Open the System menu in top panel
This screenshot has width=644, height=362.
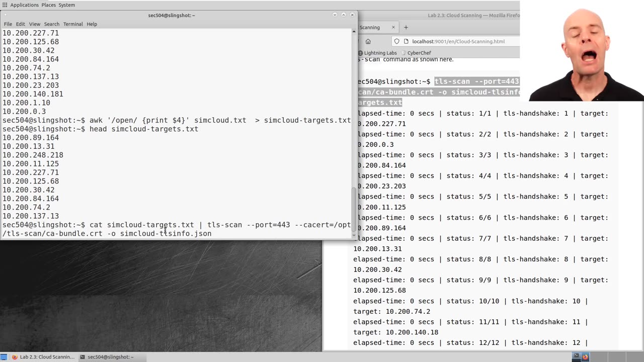click(67, 5)
